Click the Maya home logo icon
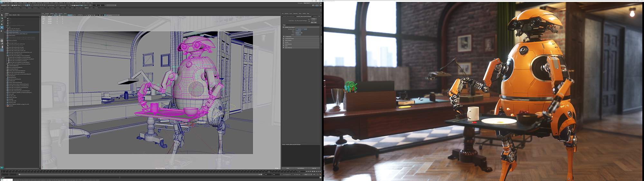The height and width of the screenshot is (181, 644). coord(2,168)
